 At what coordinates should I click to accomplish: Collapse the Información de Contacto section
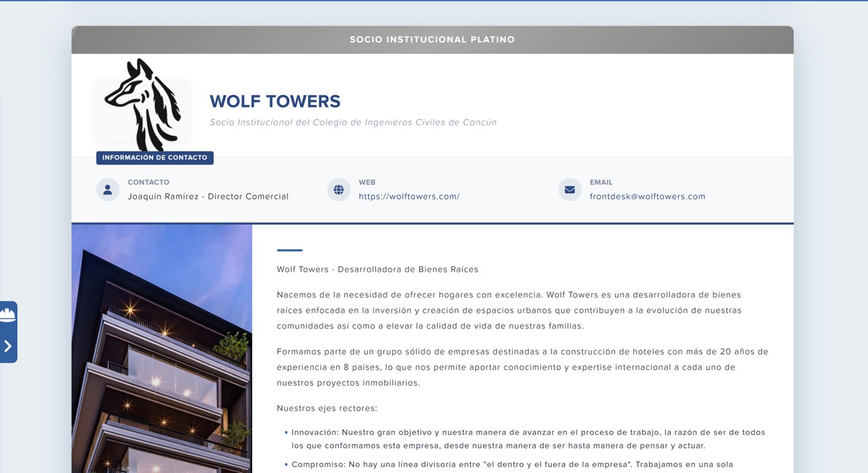point(155,157)
